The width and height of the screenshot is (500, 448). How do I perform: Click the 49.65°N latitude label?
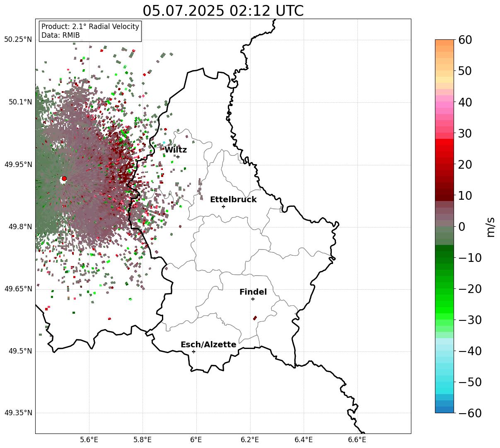coord(18,288)
